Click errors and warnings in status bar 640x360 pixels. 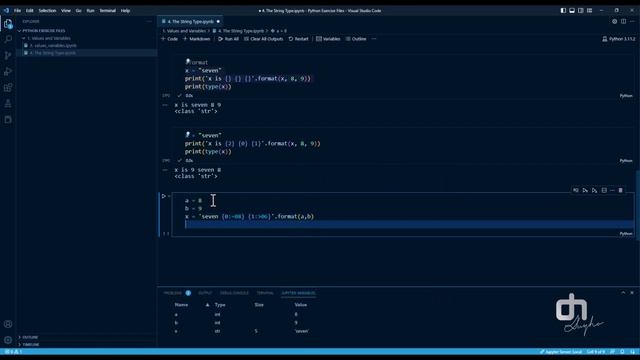click(13, 352)
